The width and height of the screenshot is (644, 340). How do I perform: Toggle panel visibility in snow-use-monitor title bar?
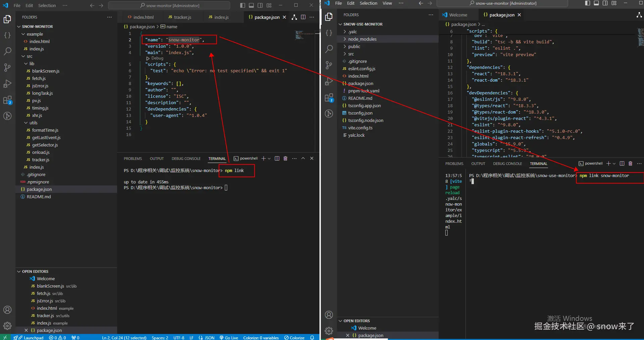pyautogui.click(x=596, y=3)
